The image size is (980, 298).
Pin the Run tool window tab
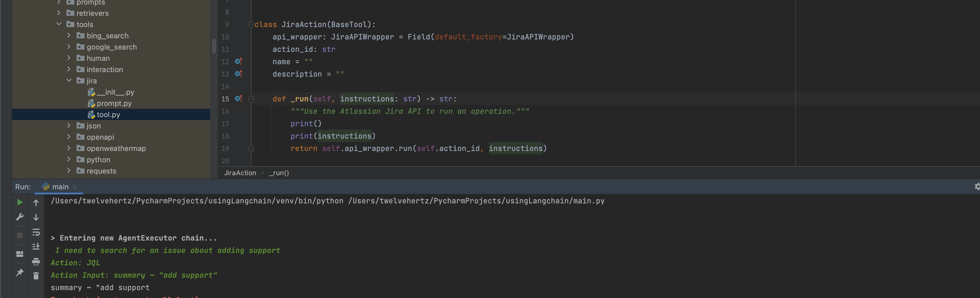(20, 272)
